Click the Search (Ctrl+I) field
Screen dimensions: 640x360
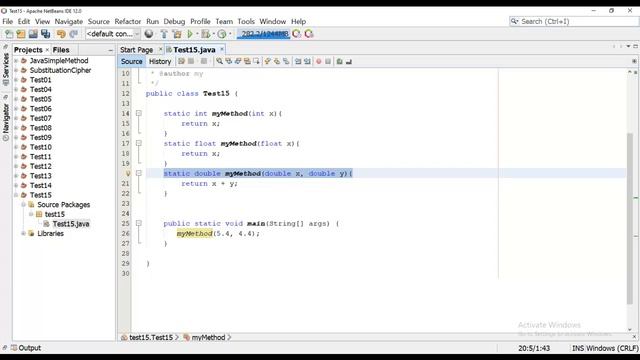[574, 21]
